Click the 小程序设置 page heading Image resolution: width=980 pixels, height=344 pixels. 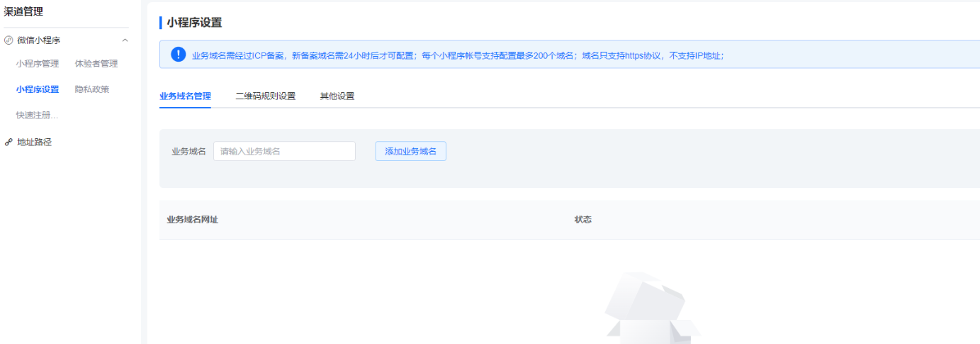194,23
